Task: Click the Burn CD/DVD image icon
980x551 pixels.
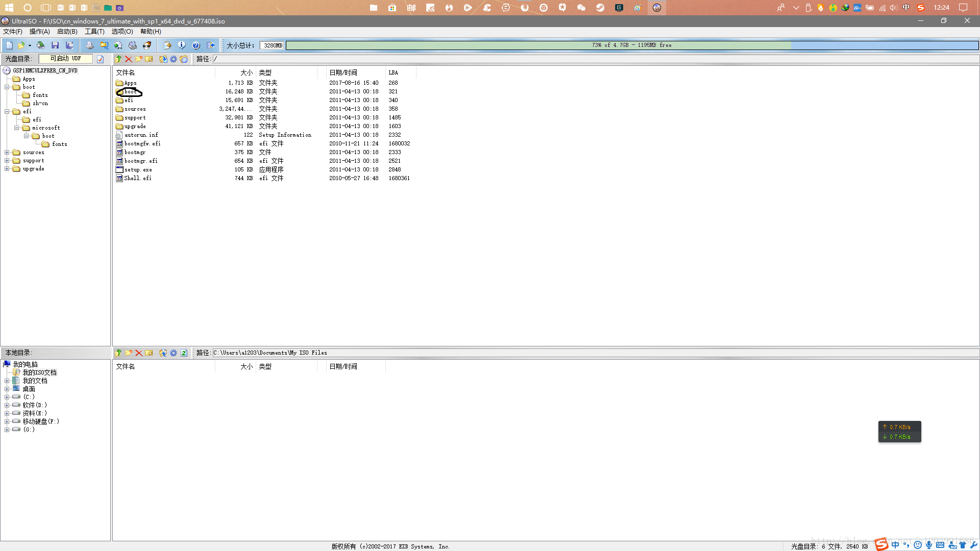Action: pos(147,45)
